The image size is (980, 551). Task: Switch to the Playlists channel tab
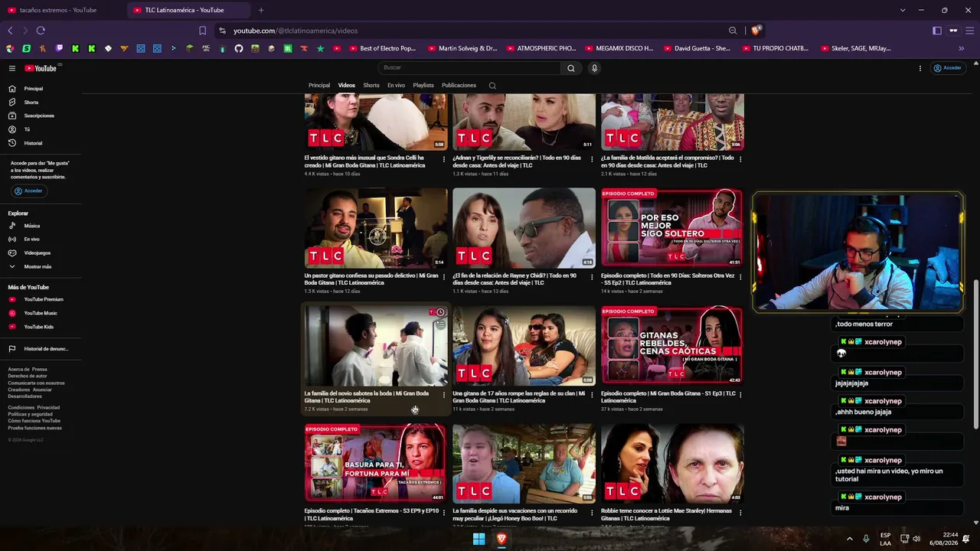click(423, 86)
